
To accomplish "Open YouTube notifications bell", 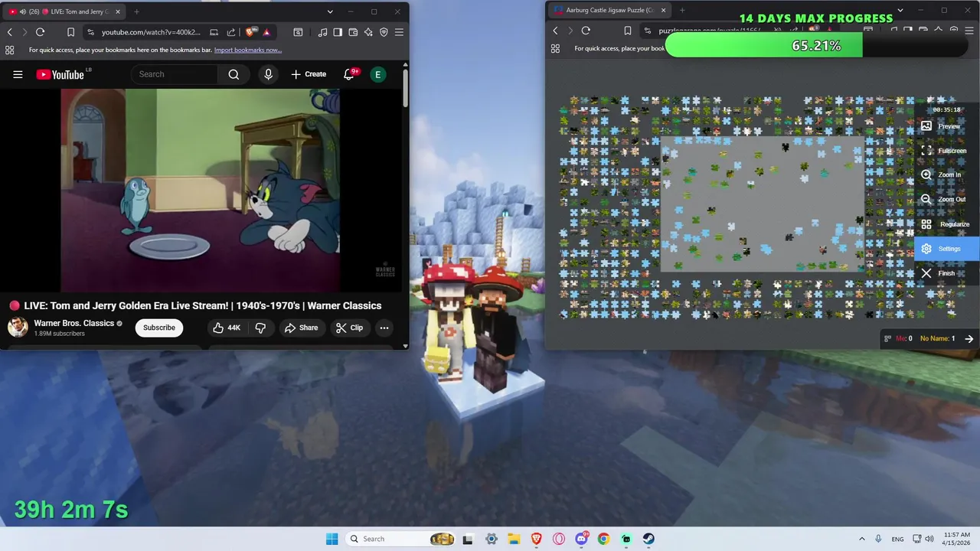I will pos(349,74).
